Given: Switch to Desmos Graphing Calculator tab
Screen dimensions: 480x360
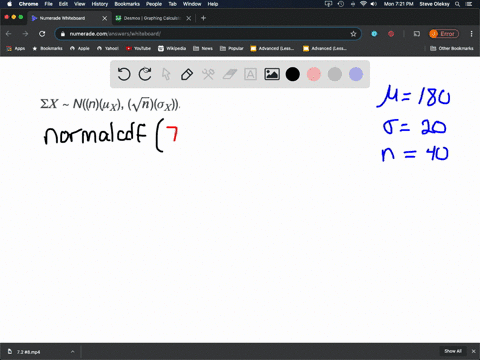Looking at the screenshot, I should pyautogui.click(x=152, y=18).
